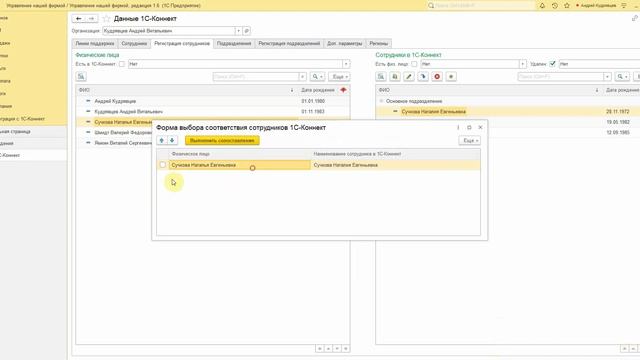
Task: Click the Поиск field in Физические лица
Action: tap(256, 77)
